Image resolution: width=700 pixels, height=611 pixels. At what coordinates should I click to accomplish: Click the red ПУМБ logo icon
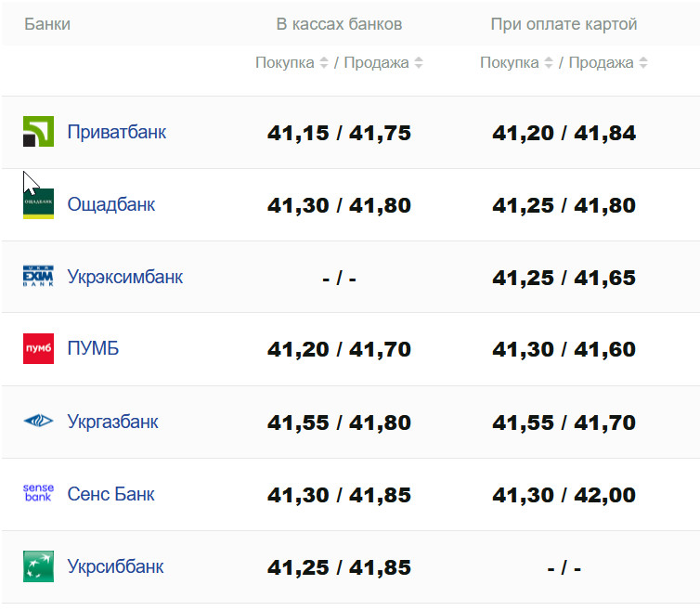coord(38,349)
